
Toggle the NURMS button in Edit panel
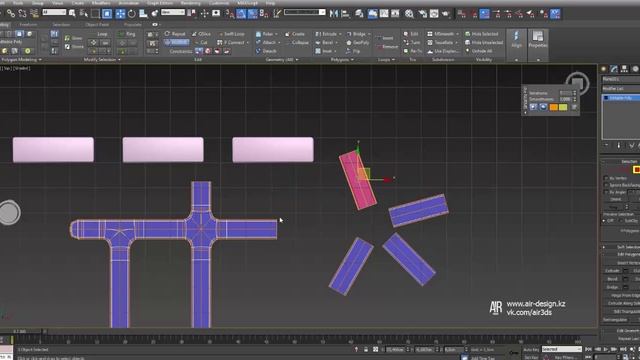(x=177, y=42)
